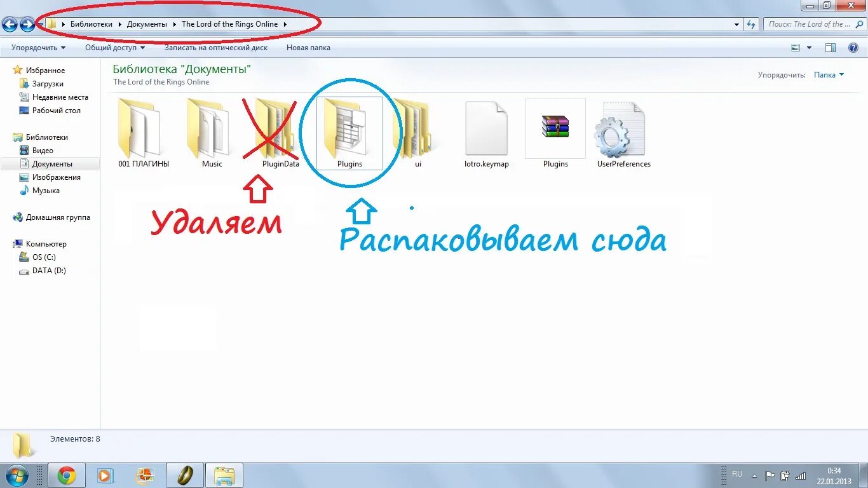Expand arrow after The Lord of the Rings Online breadcrumb

point(285,24)
